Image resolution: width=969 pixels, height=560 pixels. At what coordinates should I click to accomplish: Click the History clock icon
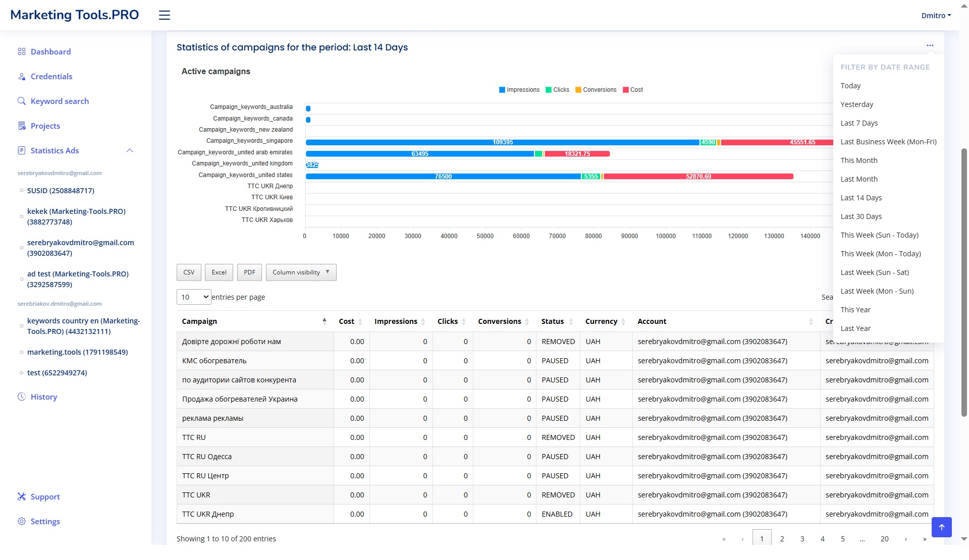[x=22, y=397]
